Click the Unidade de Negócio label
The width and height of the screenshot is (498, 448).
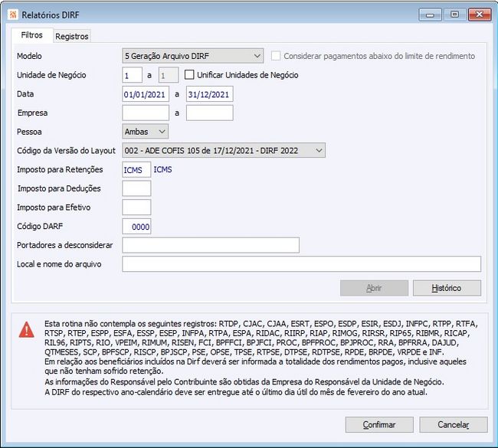tap(51, 75)
